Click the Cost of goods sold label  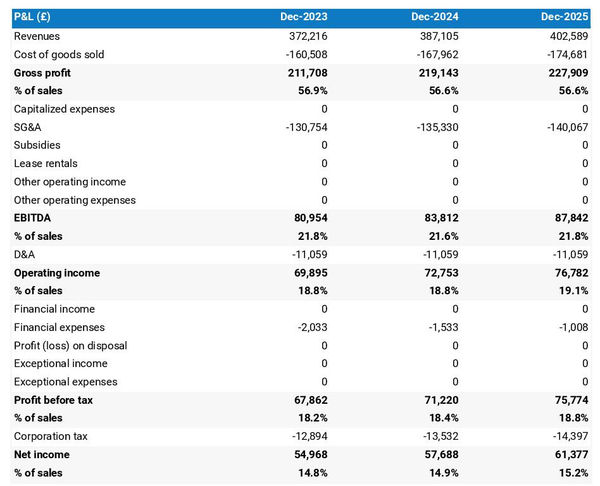pyautogui.click(x=59, y=54)
